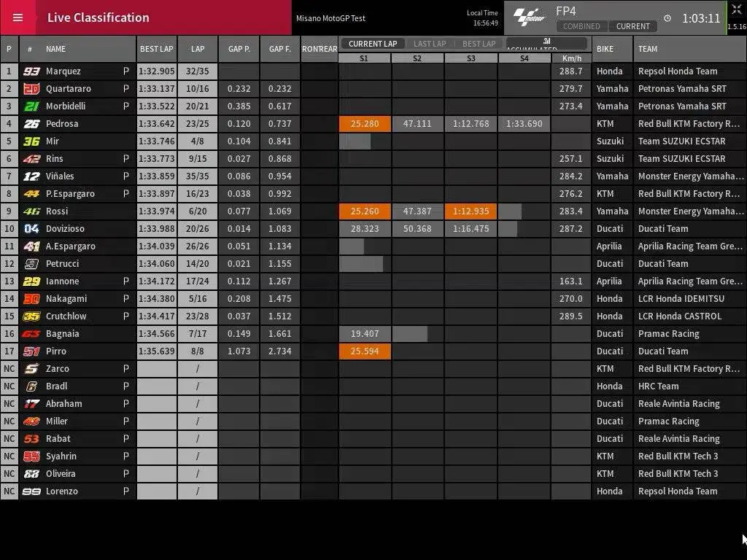The width and height of the screenshot is (747, 560).
Task: Click the GAP F. column header
Action: pos(279,49)
